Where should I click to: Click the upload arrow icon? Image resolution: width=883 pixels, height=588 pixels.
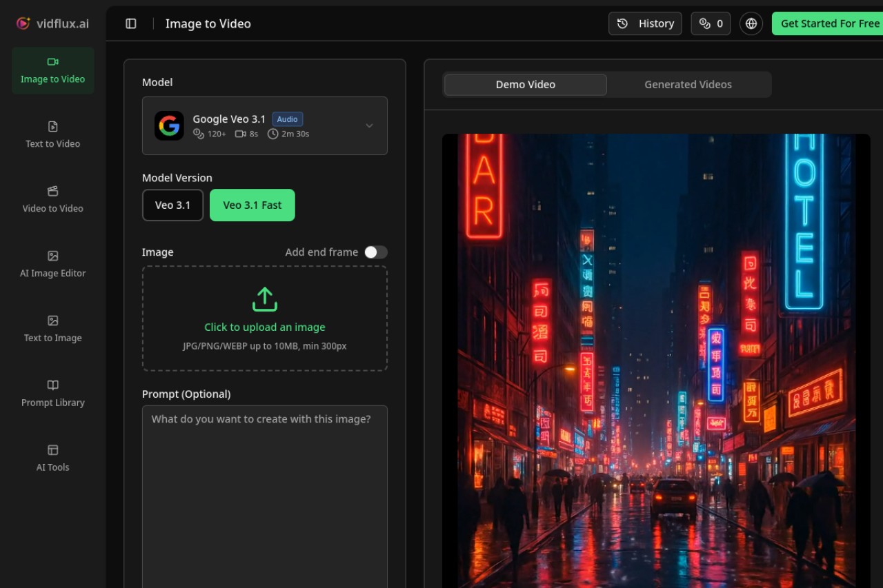[265, 300]
